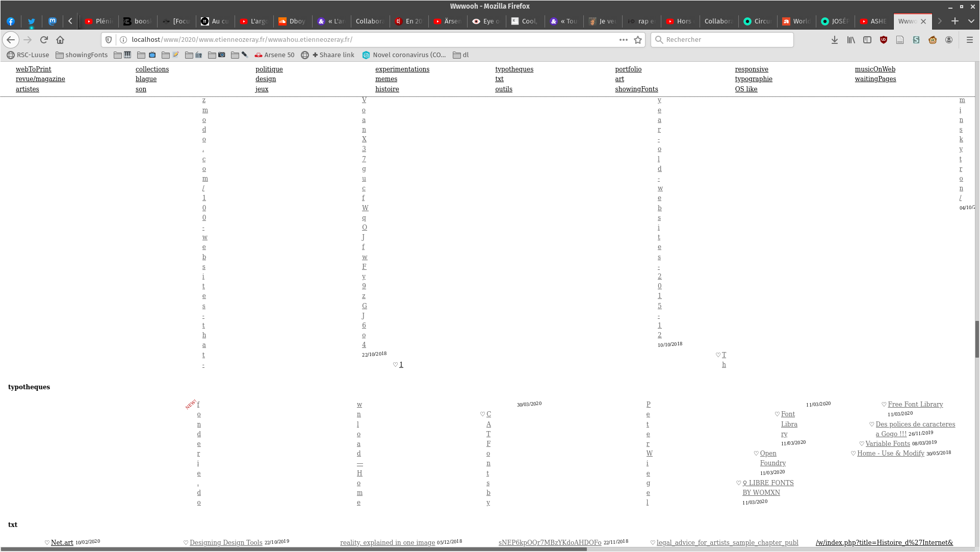Click the page reload button
Screen dimensions: 980x552
pyautogui.click(x=44, y=40)
